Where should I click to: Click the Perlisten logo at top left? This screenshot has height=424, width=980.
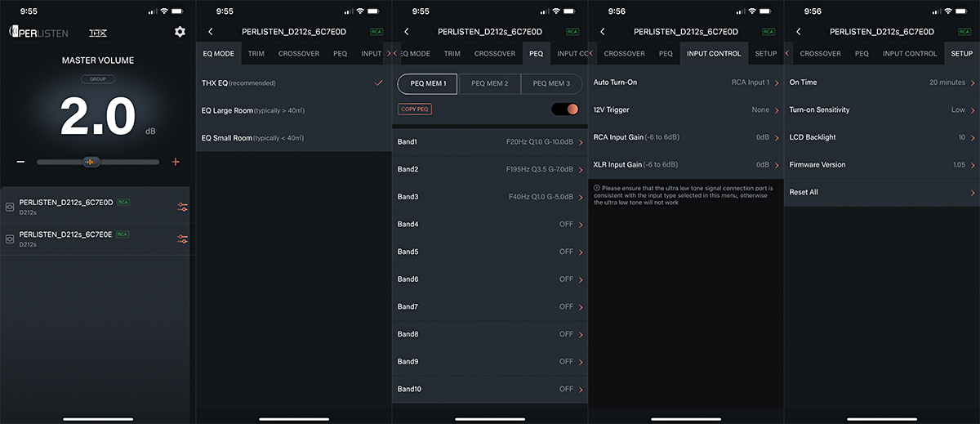click(38, 33)
